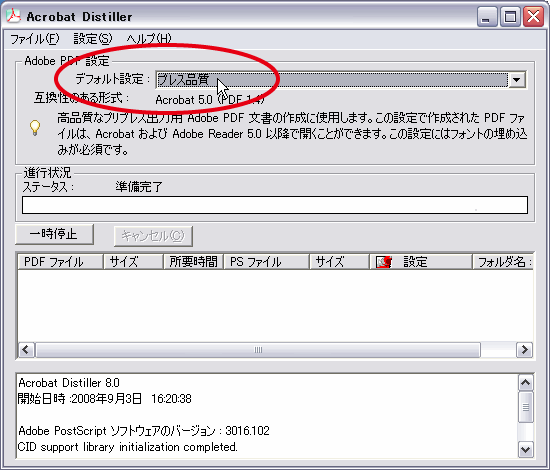Image resolution: width=550 pixels, height=470 pixels.
Task: Open the ファイル(F) menu
Action: click(x=35, y=39)
